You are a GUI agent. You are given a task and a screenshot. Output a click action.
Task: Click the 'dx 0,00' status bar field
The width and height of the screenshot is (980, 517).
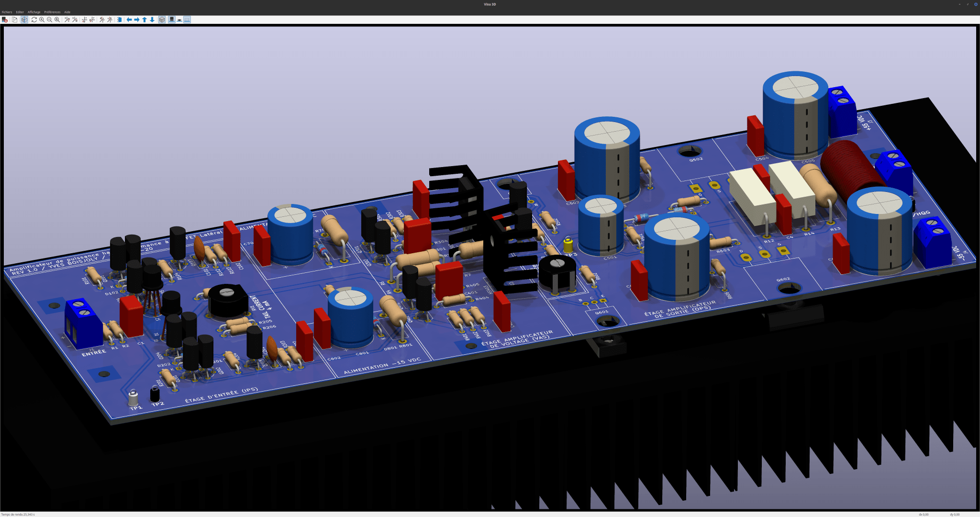[924, 514]
